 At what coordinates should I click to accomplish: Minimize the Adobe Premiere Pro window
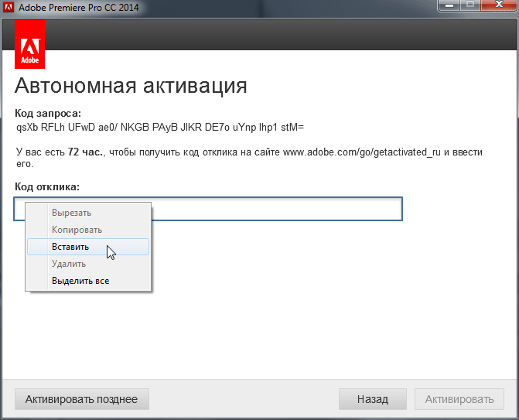pyautogui.click(x=449, y=5)
